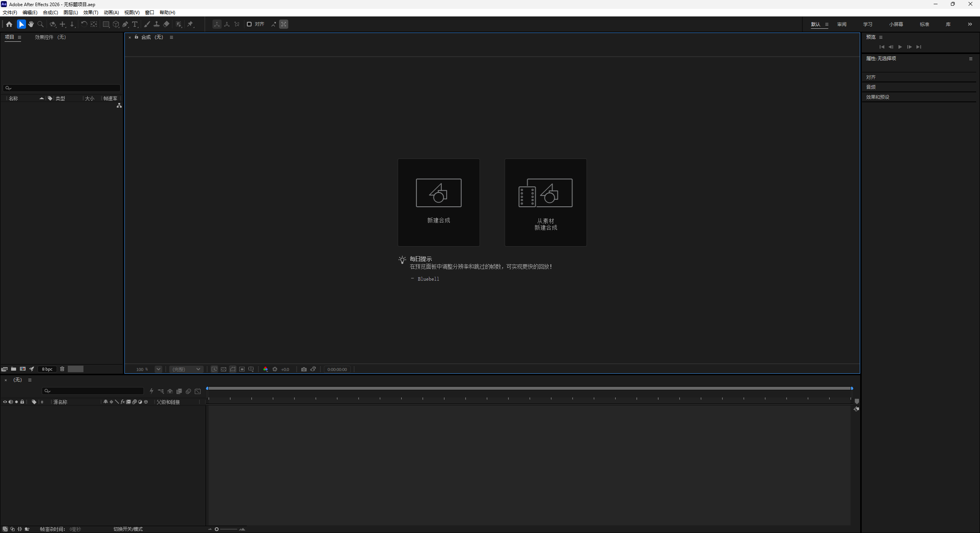The height and width of the screenshot is (533, 980).
Task: Open the zoom magnification dropdown arrow
Action: (x=158, y=370)
